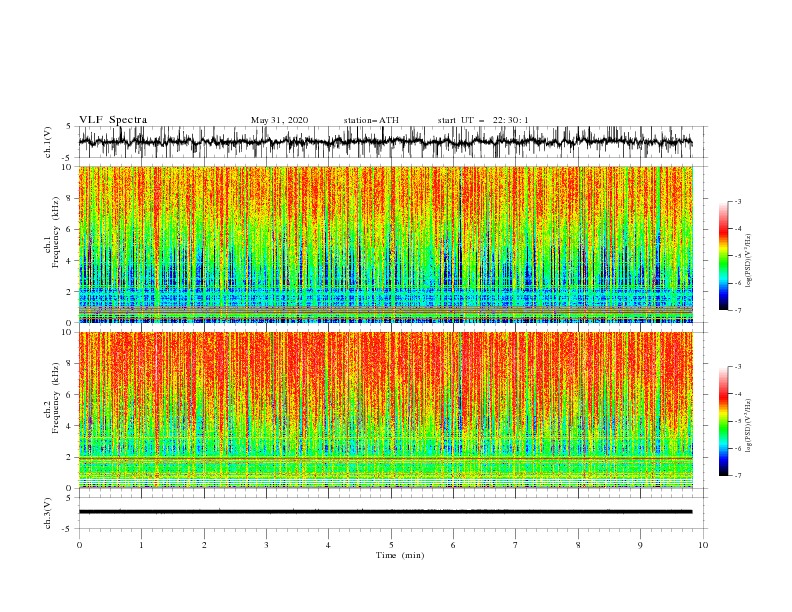The width and height of the screenshot is (792, 612).
Task: Click the 'VLF Spectra' title text
Action: (x=113, y=120)
